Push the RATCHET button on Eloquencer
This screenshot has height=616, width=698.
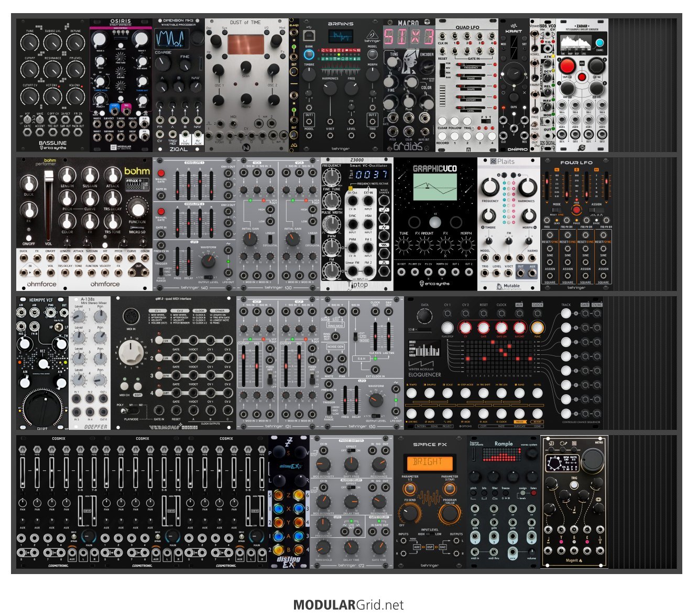[x=520, y=328]
